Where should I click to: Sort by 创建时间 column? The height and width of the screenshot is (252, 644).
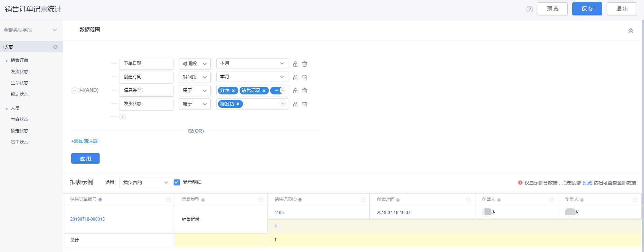398,200
